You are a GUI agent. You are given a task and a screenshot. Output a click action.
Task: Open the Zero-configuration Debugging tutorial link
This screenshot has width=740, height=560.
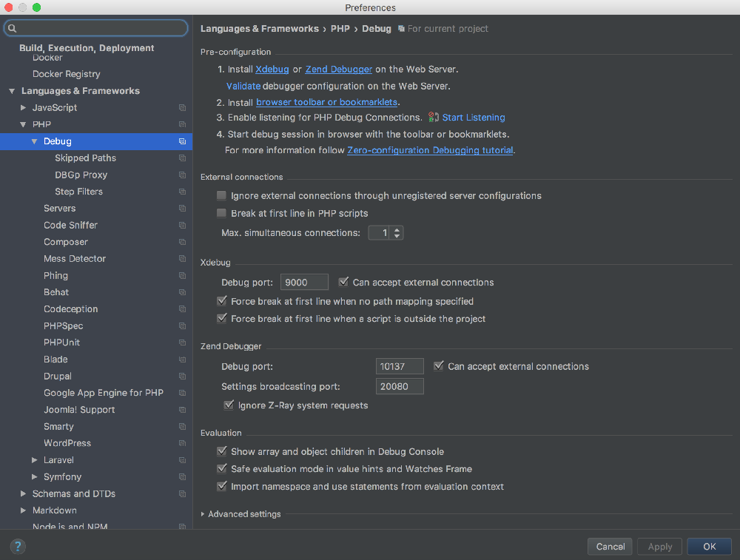(x=430, y=150)
